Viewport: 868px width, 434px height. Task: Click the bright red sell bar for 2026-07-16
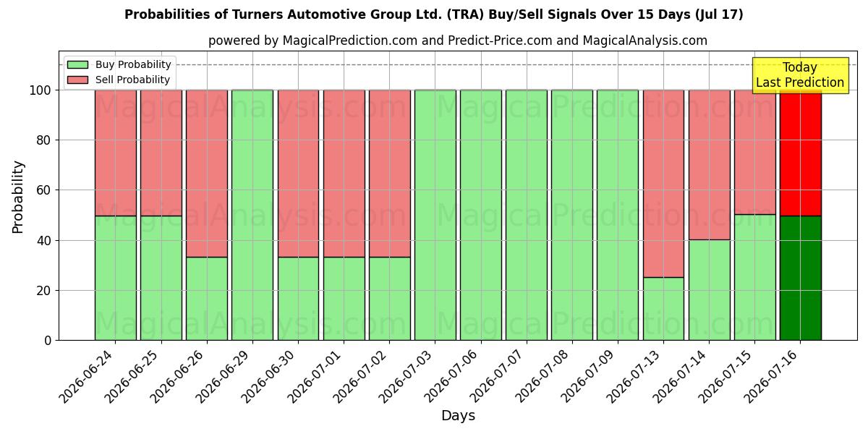coord(800,153)
